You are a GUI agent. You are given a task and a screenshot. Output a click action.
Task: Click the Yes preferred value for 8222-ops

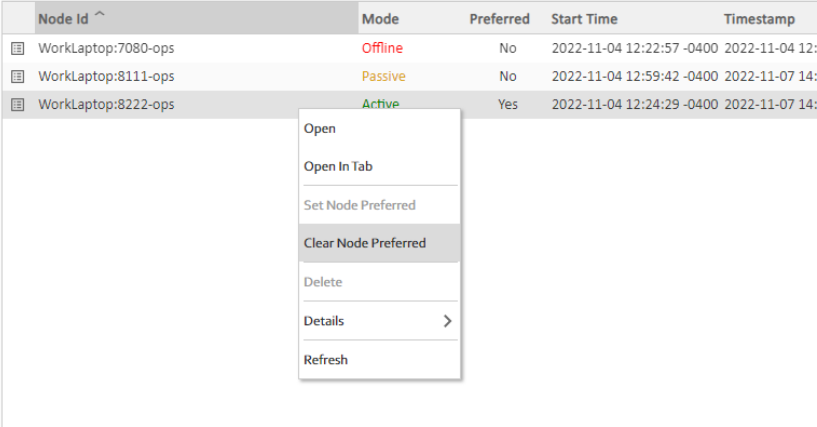click(508, 104)
